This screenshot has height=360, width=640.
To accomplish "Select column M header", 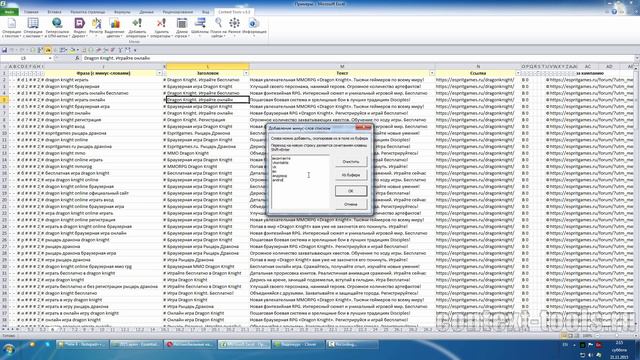I will tap(342, 66).
